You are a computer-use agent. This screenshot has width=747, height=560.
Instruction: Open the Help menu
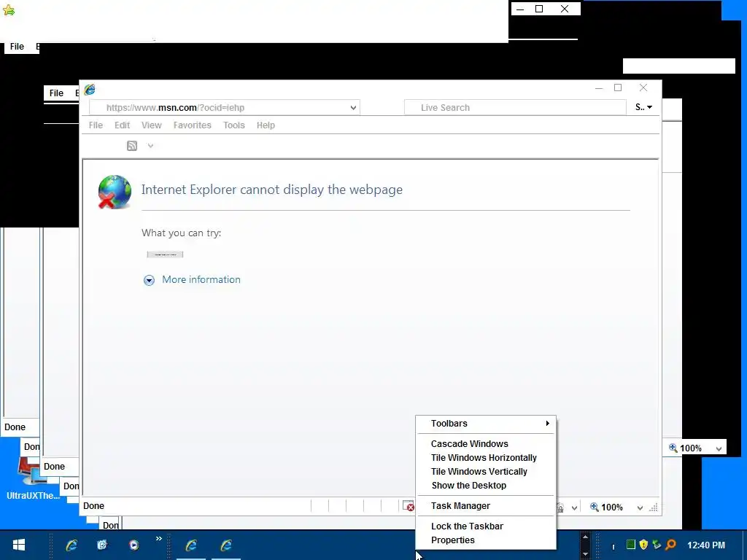266,125
